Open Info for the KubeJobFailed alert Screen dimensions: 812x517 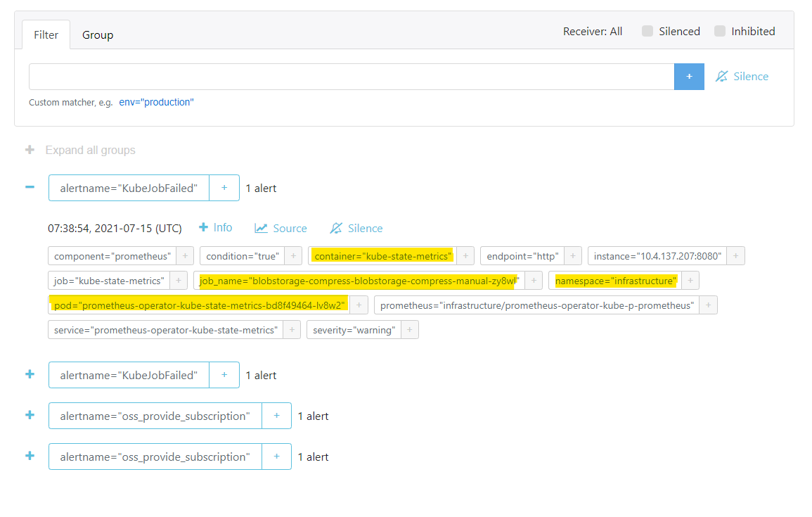click(216, 228)
